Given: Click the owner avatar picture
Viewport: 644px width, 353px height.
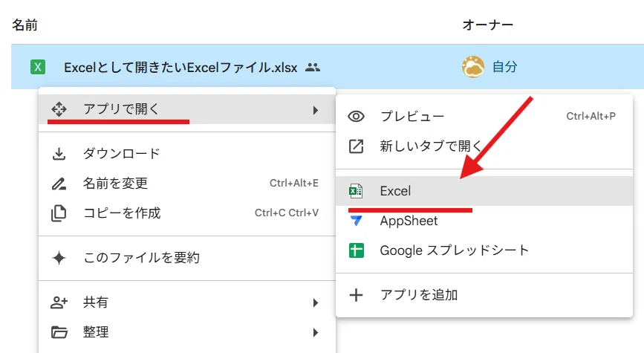Looking at the screenshot, I should (472, 67).
